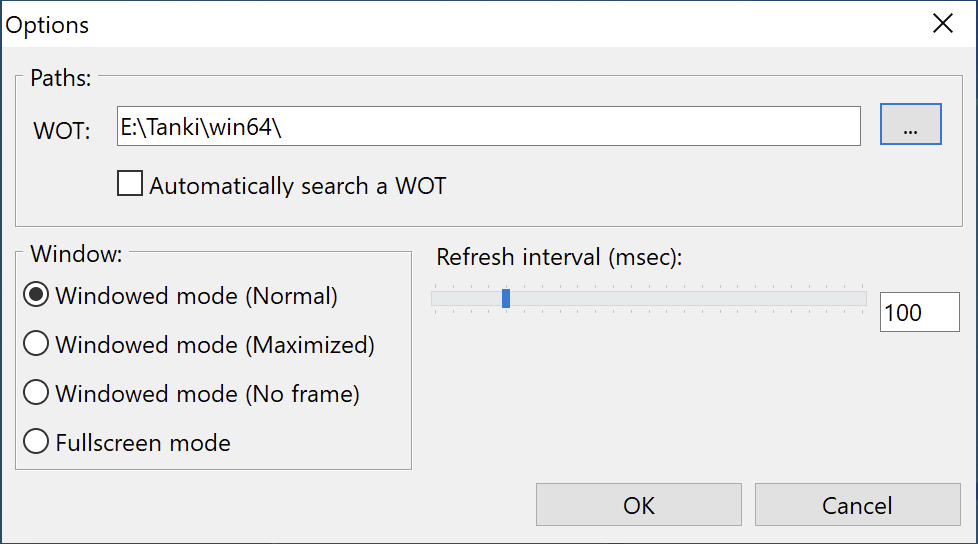Click the Refresh interval slider thumb
This screenshot has height=544, width=978.
(506, 298)
